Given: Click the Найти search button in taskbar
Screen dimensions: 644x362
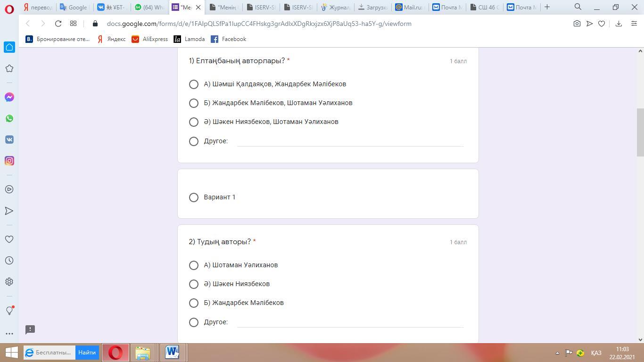Looking at the screenshot, I should 87,353.
